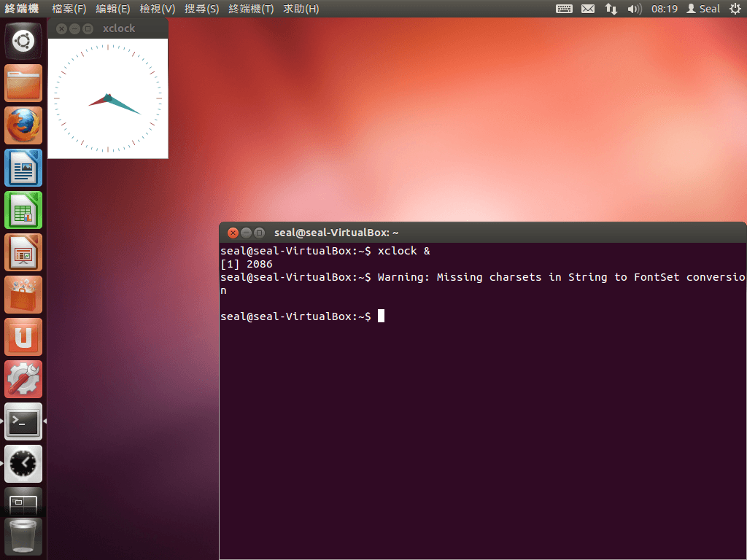The image size is (747, 560).
Task: Open the messaging envelope indicator menu
Action: click(x=588, y=9)
